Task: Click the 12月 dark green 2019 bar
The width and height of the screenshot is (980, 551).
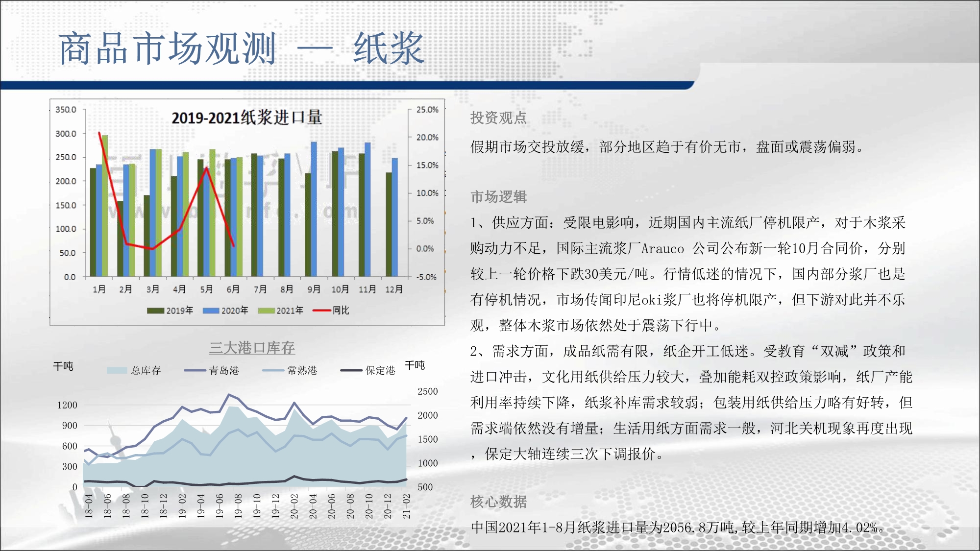Action: pos(389,224)
